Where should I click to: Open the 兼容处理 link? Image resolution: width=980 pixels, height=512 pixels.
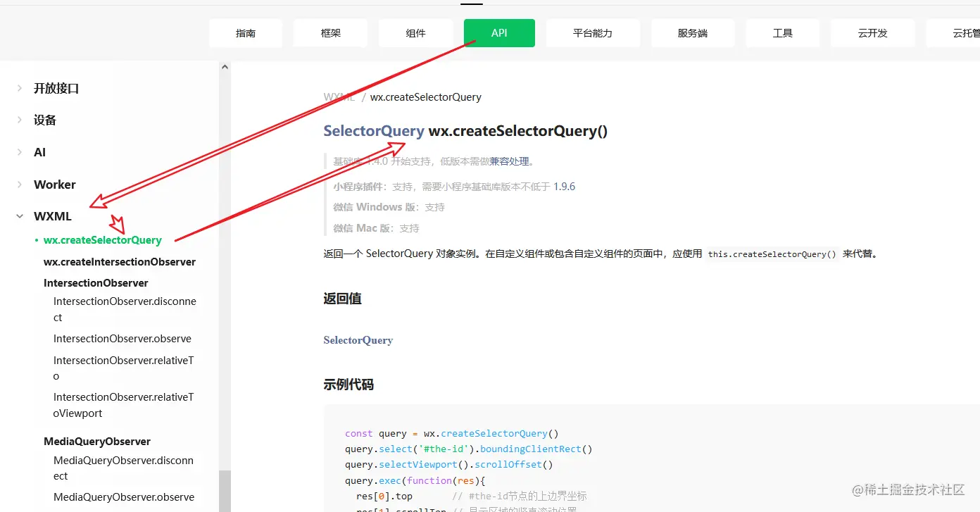[x=512, y=161]
